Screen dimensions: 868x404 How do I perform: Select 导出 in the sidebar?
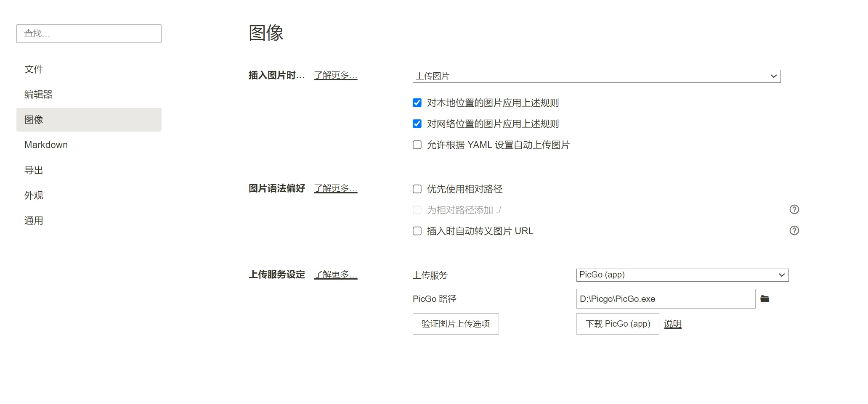pyautogui.click(x=34, y=170)
